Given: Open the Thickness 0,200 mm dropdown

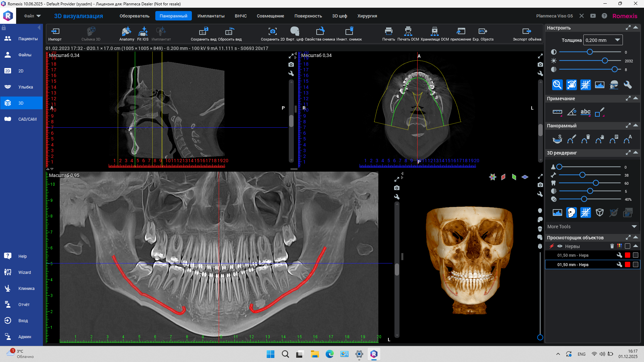Looking at the screenshot, I should click(x=603, y=40).
